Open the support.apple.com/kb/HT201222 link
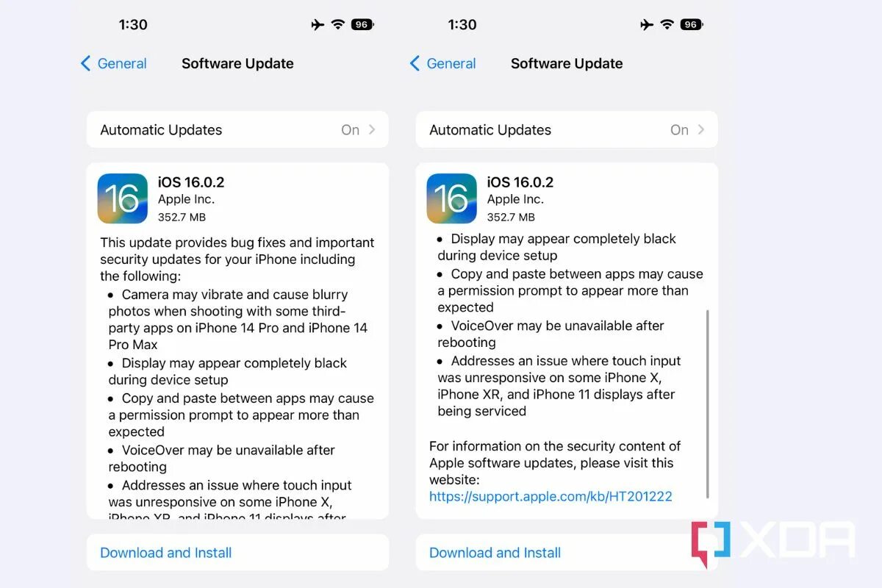882x588 pixels. [551, 497]
